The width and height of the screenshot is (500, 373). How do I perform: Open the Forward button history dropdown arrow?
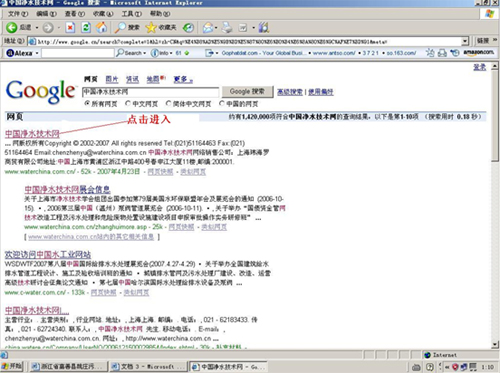59,28
